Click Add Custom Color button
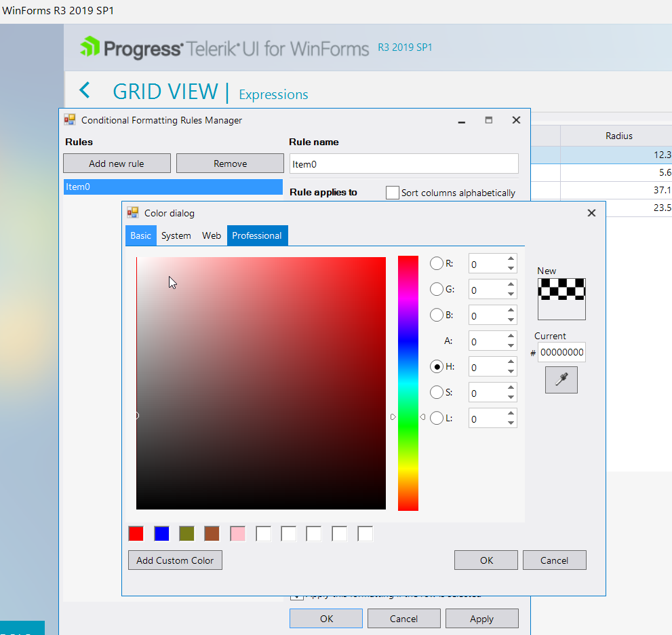Screen dimensions: 672x635 pos(175,560)
